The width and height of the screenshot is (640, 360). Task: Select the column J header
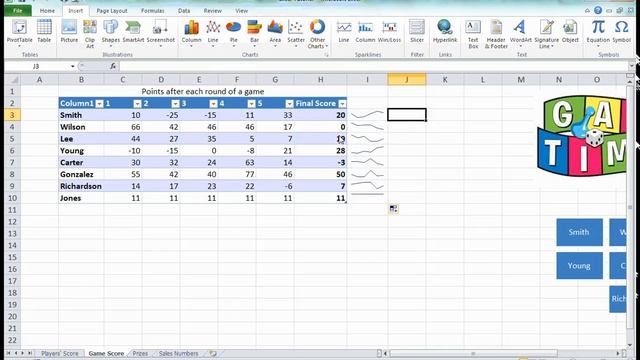[x=407, y=80]
